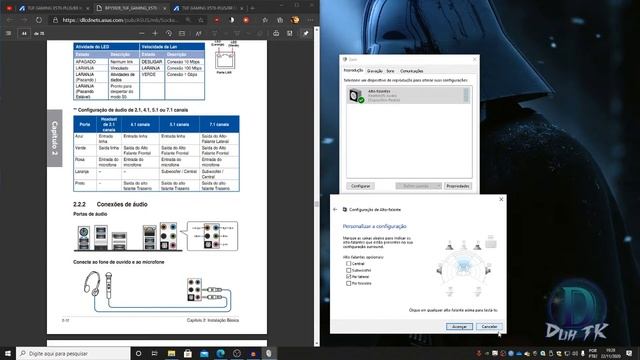Switch to Sons tab in Som dialog
Screen dimensions: 640x360
point(390,71)
